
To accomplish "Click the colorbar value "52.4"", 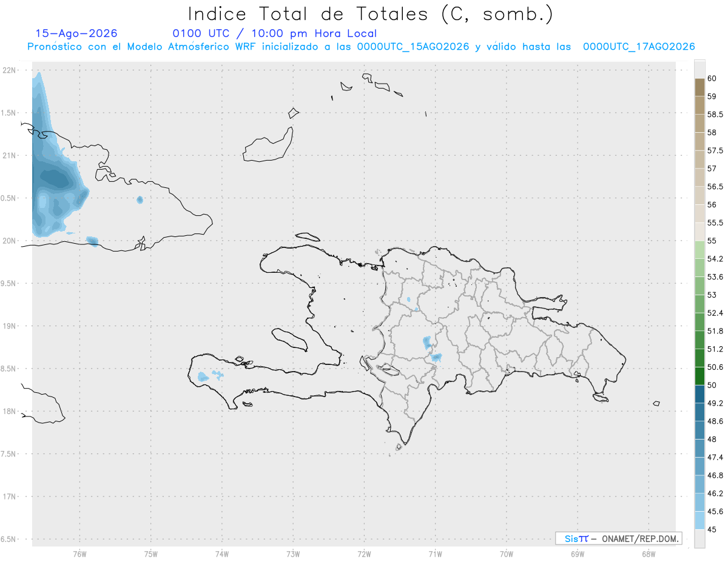I will pyautogui.click(x=716, y=313).
